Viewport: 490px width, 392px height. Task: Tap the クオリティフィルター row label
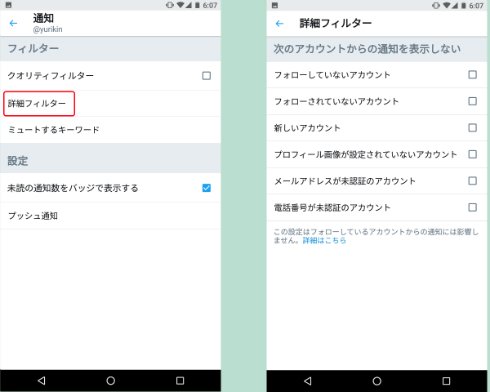51,76
